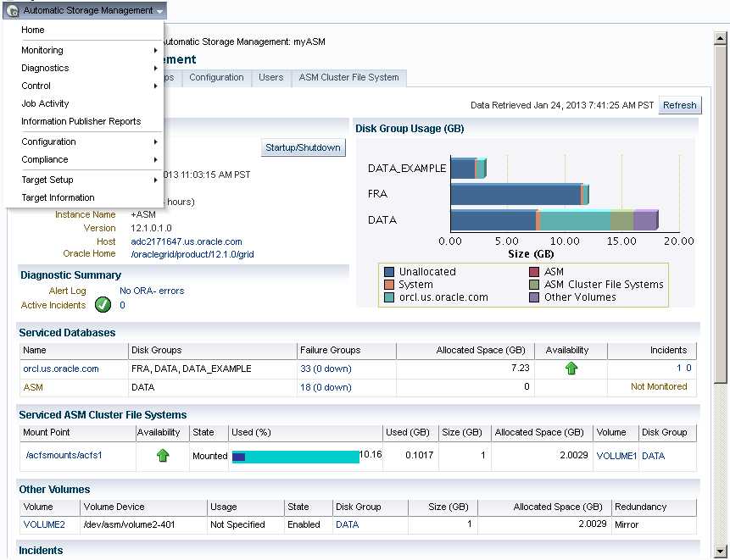The image size is (730, 560).
Task: Click the incidents count 1 for orcl.us.oracle.com
Action: tap(679, 368)
